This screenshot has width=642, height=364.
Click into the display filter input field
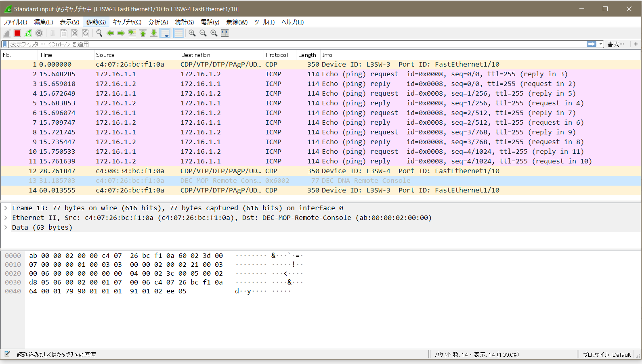click(x=297, y=44)
